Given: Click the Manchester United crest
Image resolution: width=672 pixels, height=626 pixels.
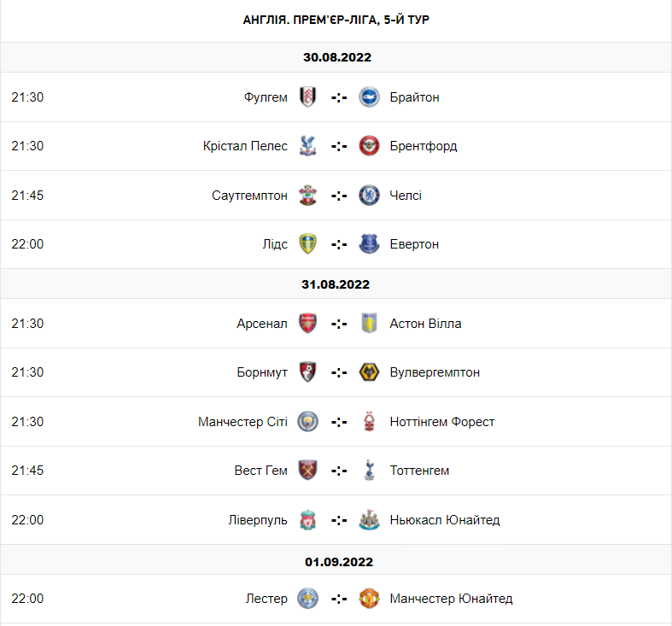Looking at the screenshot, I should (x=369, y=599).
